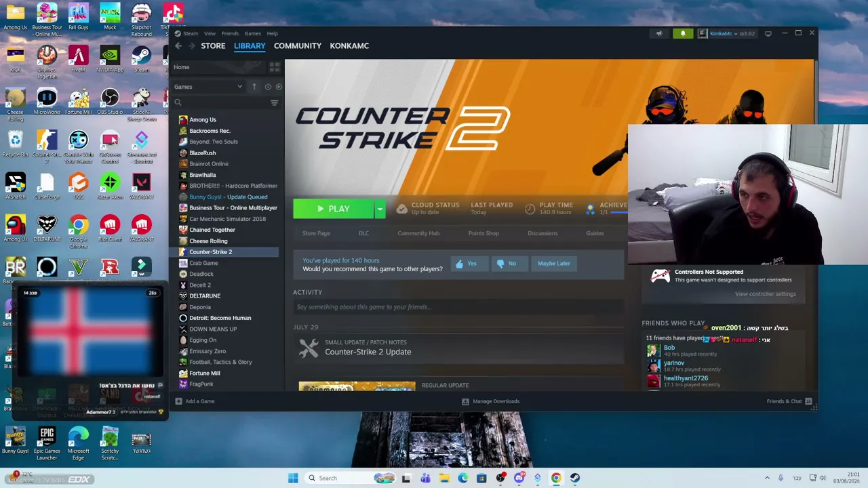Go back with the Steam back arrow

tap(178, 46)
